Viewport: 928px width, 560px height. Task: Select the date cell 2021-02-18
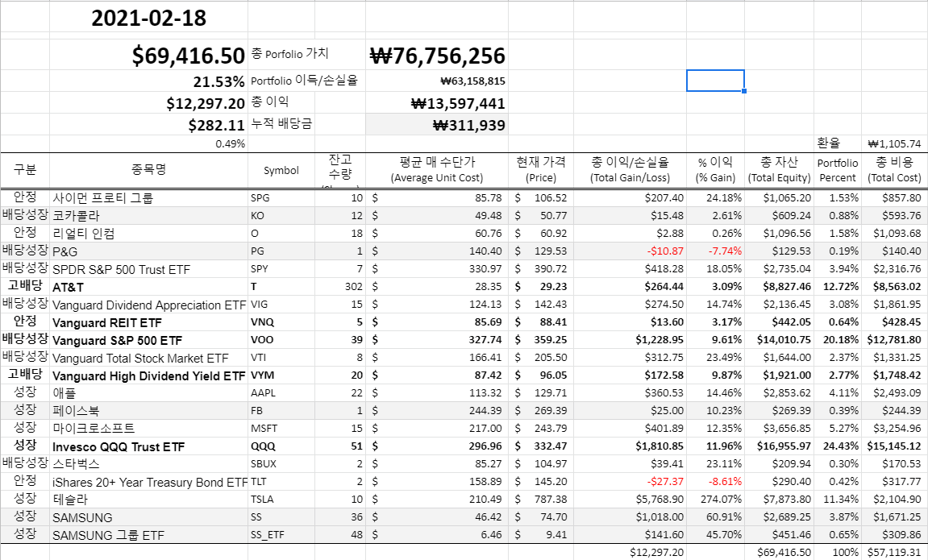click(148, 17)
